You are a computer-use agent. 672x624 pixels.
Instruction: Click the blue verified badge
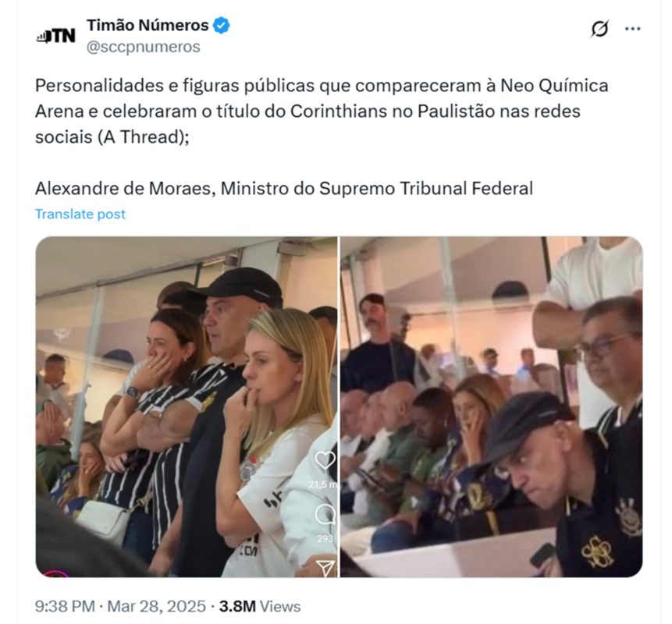[222, 25]
